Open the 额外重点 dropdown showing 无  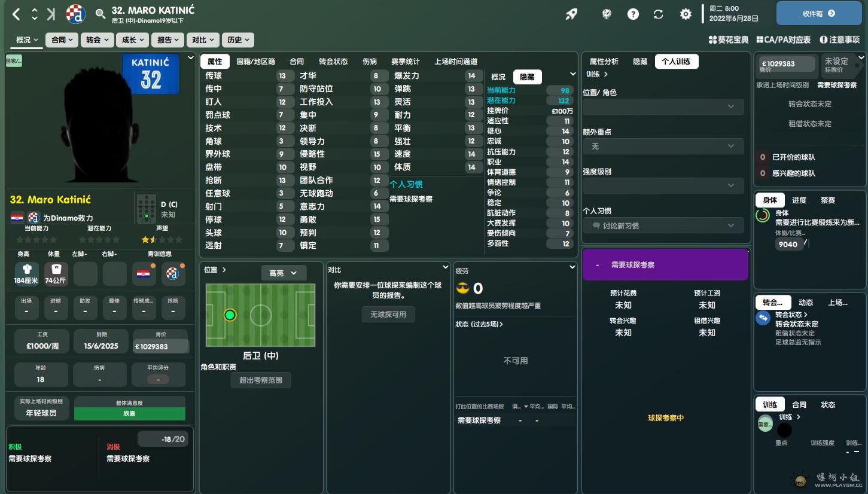pos(663,146)
